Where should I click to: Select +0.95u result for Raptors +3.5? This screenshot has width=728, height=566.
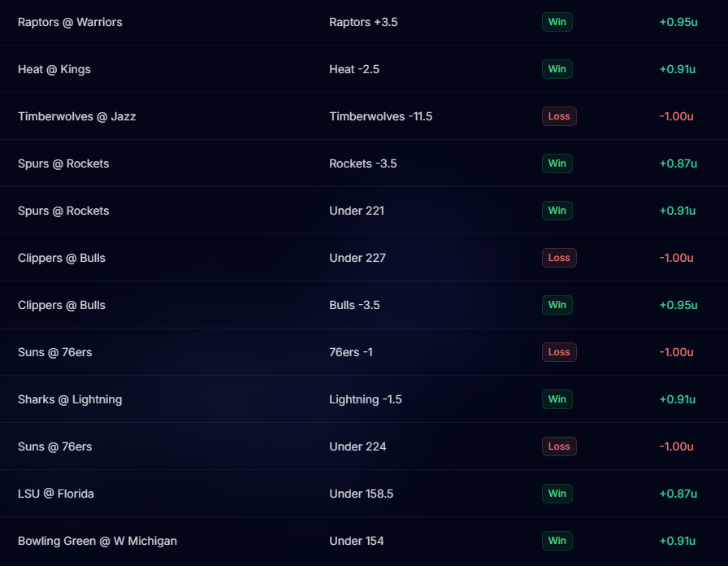tap(678, 22)
